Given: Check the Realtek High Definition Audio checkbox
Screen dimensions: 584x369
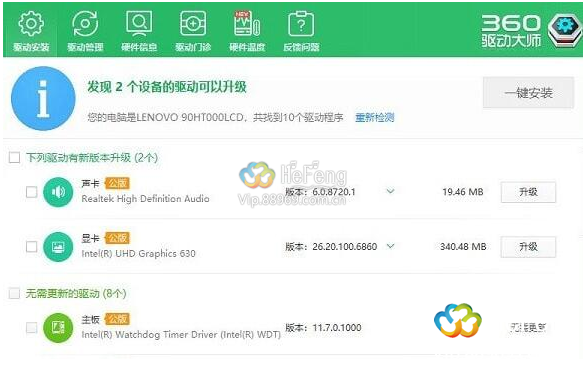Looking at the screenshot, I should (x=32, y=192).
